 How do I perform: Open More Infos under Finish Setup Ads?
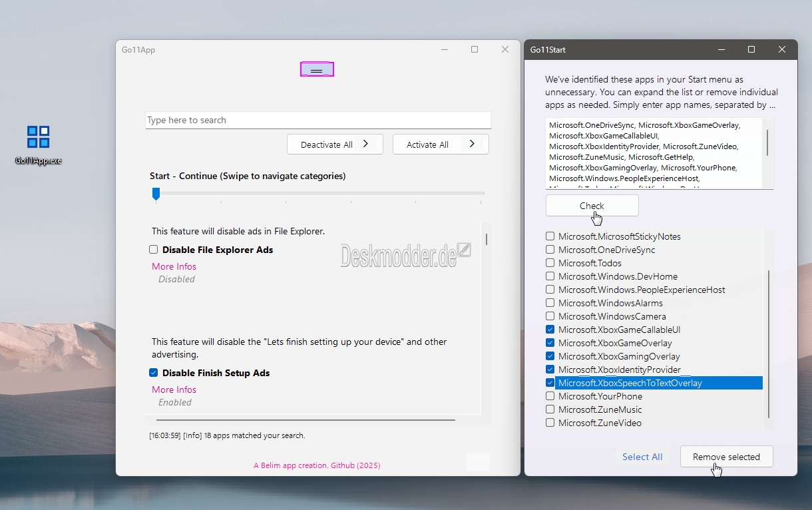(174, 389)
